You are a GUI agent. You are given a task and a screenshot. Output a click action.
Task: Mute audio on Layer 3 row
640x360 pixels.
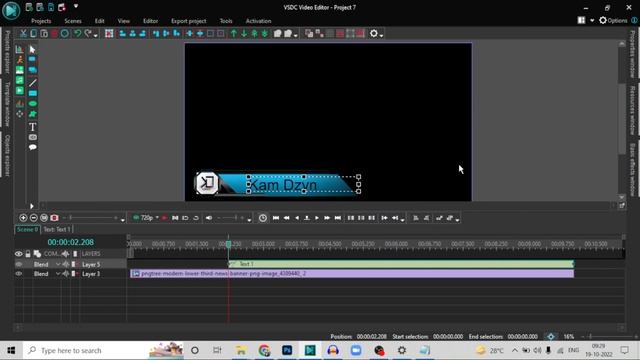pos(66,274)
